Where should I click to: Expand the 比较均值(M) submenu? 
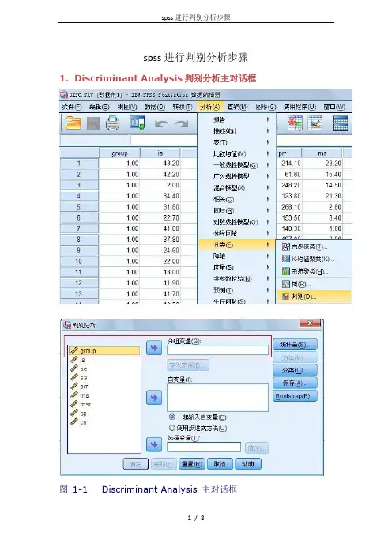(x=236, y=153)
